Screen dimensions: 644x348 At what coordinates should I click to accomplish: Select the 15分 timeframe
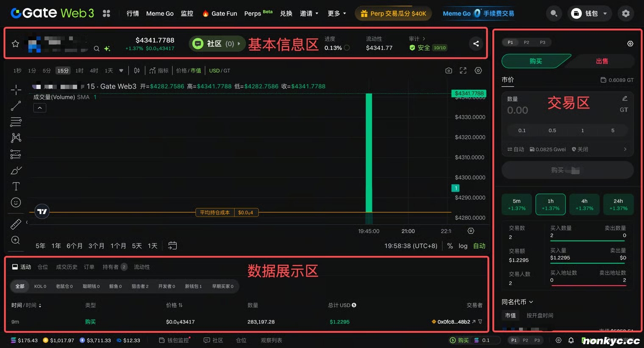pyautogui.click(x=63, y=70)
